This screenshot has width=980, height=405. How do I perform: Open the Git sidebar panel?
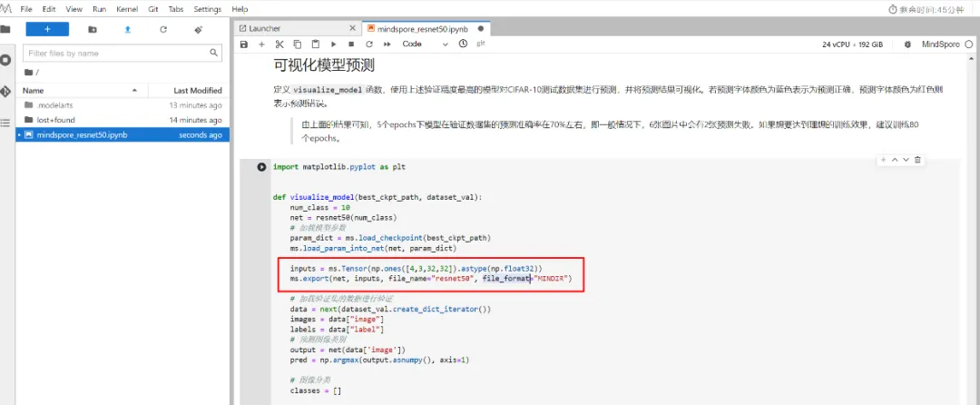5,91
